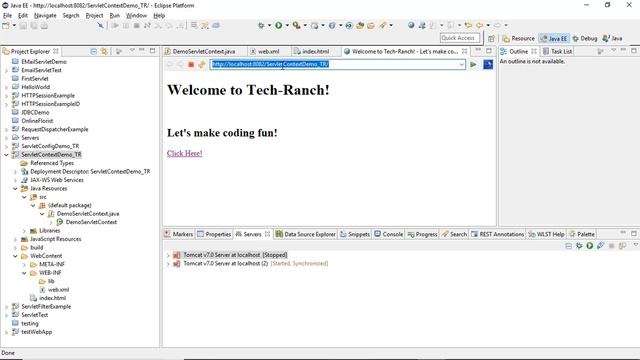Click the New wizard toolbar icon
640x360 pixels.
[6, 26]
